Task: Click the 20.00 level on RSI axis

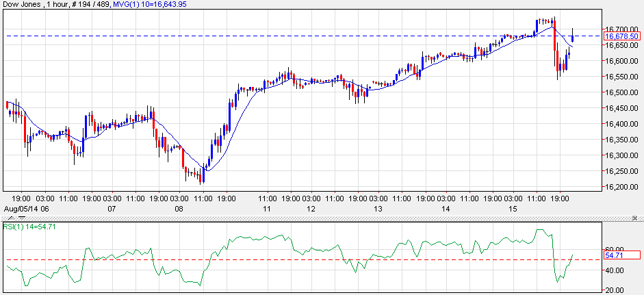Action: [x=614, y=290]
